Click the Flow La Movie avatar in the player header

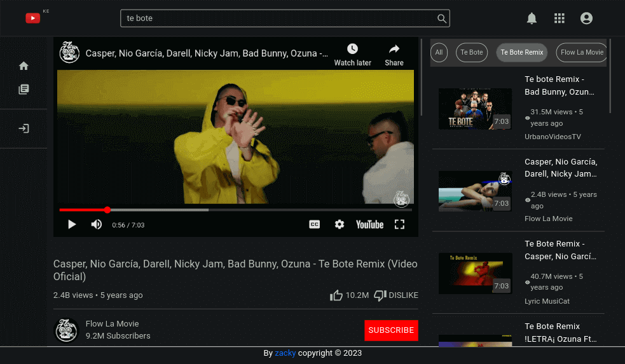pyautogui.click(x=69, y=52)
